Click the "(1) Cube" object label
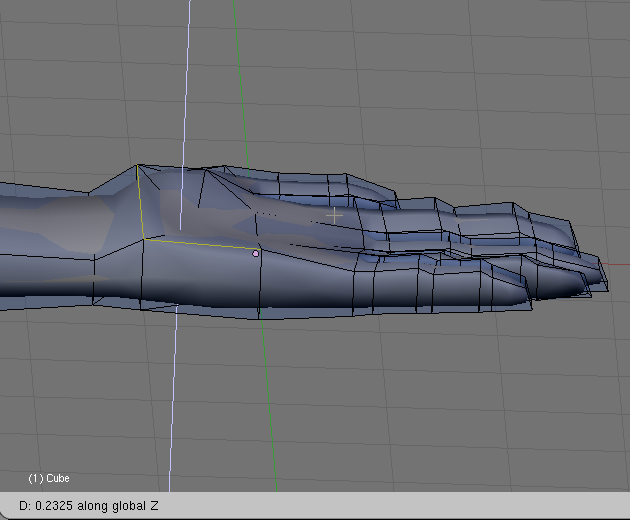 (49, 478)
